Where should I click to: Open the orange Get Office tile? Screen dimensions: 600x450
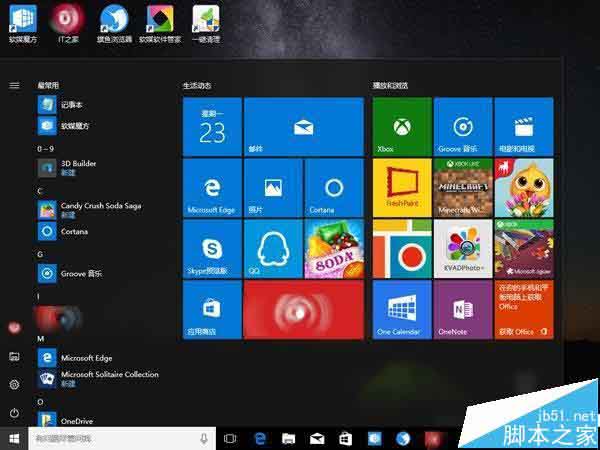(524, 310)
